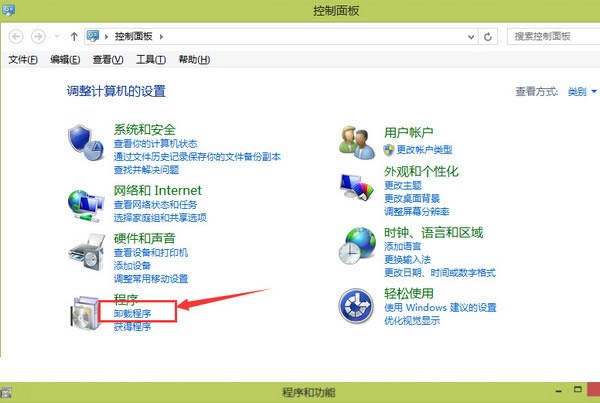
Task: Open the 时钟、语言和区域 globe clock icon
Action: 357,246
